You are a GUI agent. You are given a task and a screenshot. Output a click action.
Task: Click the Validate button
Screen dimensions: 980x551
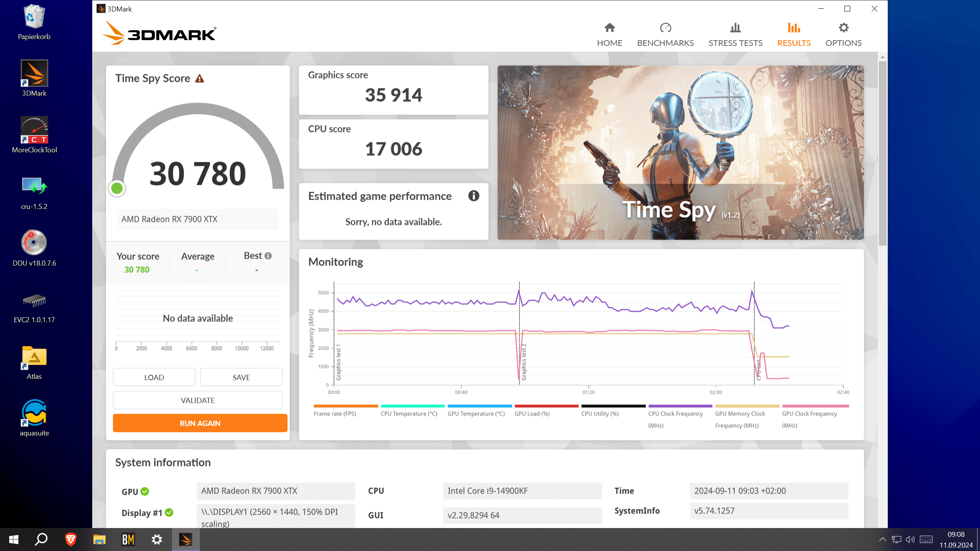point(198,400)
